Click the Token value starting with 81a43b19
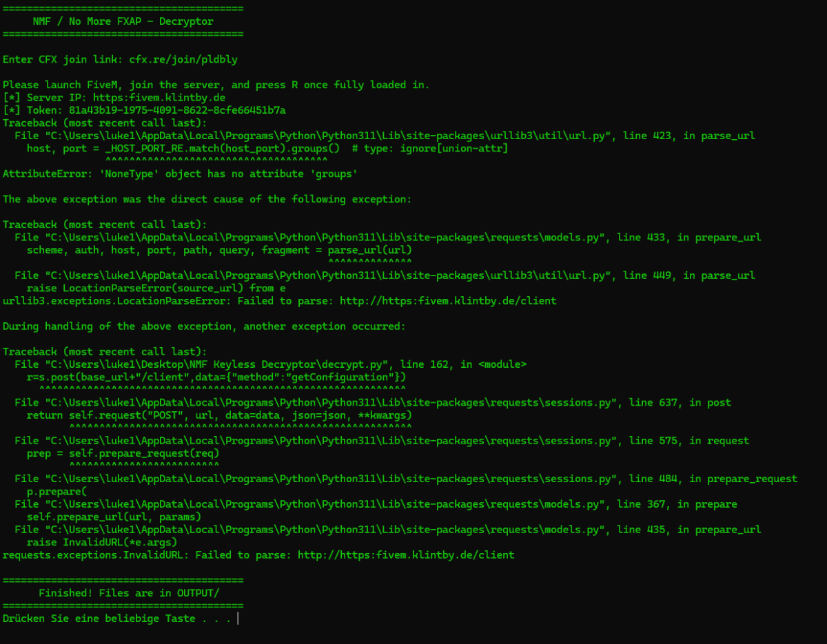 (x=177, y=110)
